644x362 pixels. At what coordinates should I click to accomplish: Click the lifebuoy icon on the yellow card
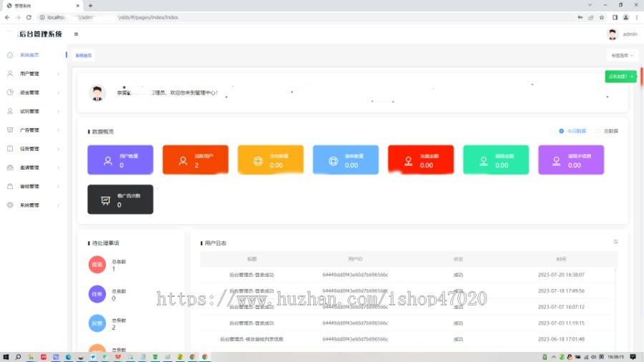tap(258, 161)
